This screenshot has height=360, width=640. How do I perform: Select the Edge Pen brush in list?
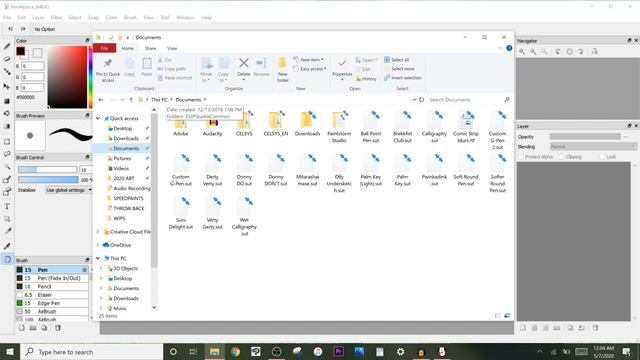pyautogui.click(x=52, y=303)
